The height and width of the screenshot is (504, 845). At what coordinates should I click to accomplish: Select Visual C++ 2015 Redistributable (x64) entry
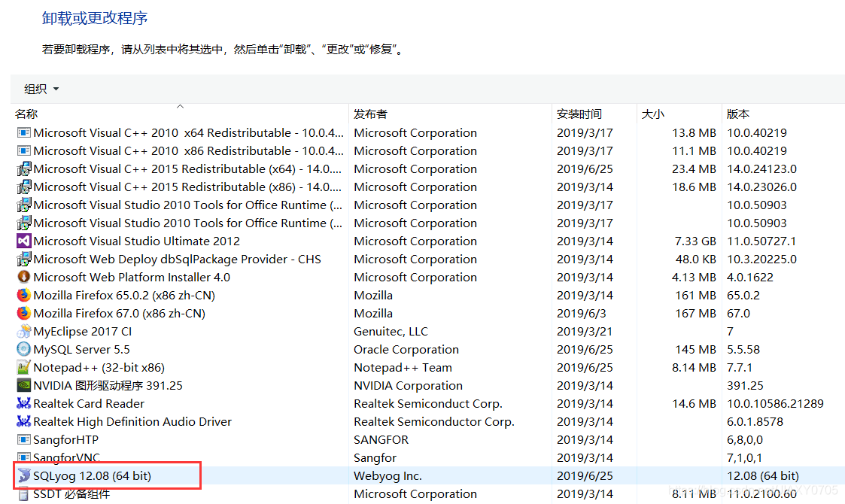click(x=187, y=169)
